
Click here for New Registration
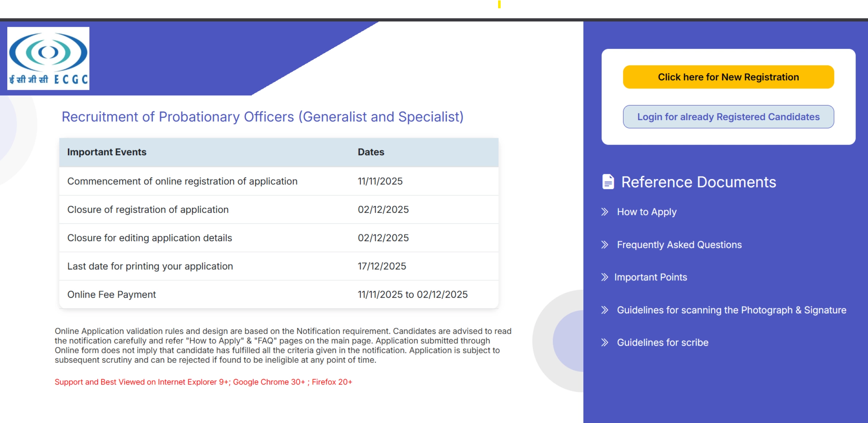pyautogui.click(x=728, y=77)
